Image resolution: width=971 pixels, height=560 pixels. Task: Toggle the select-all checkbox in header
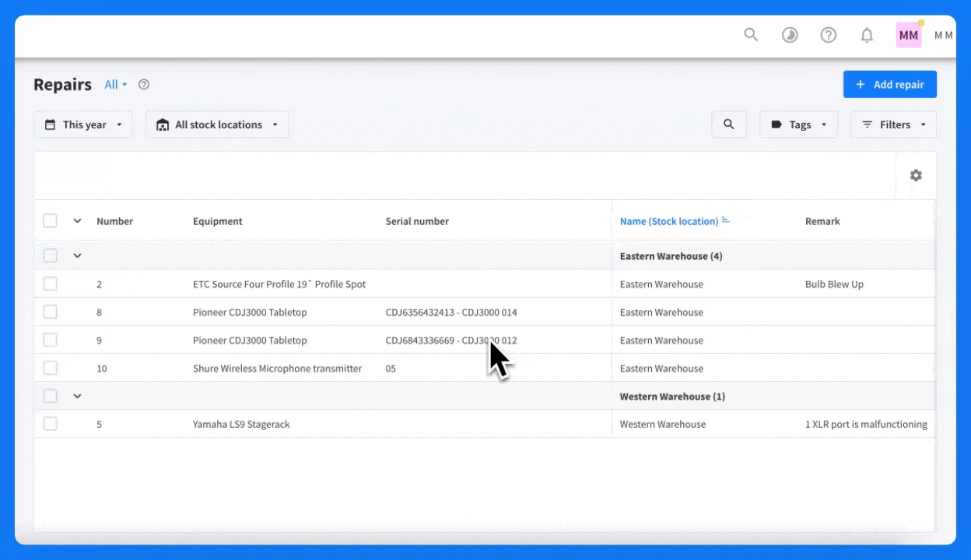(51, 221)
